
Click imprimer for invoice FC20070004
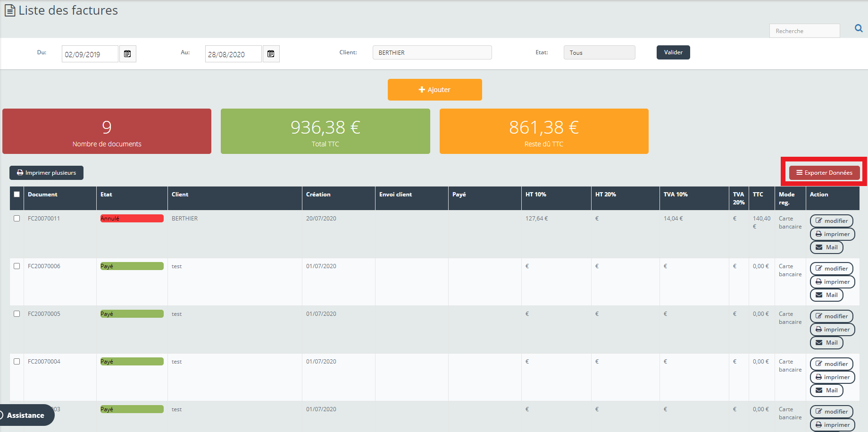[832, 377]
